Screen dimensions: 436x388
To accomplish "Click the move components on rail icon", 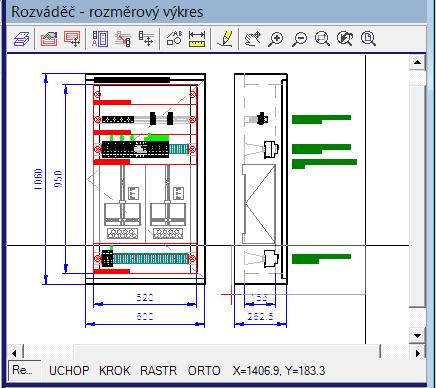I will 146,39.
